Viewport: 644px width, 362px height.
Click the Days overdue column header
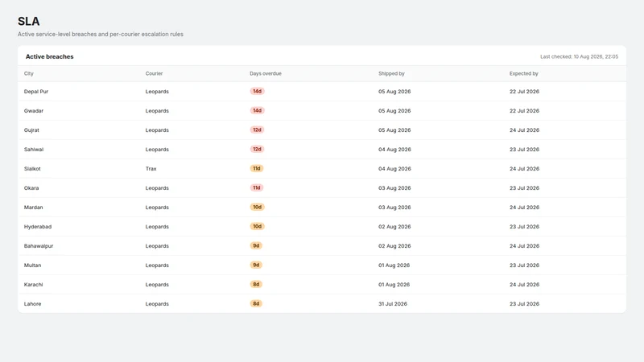[266, 73]
